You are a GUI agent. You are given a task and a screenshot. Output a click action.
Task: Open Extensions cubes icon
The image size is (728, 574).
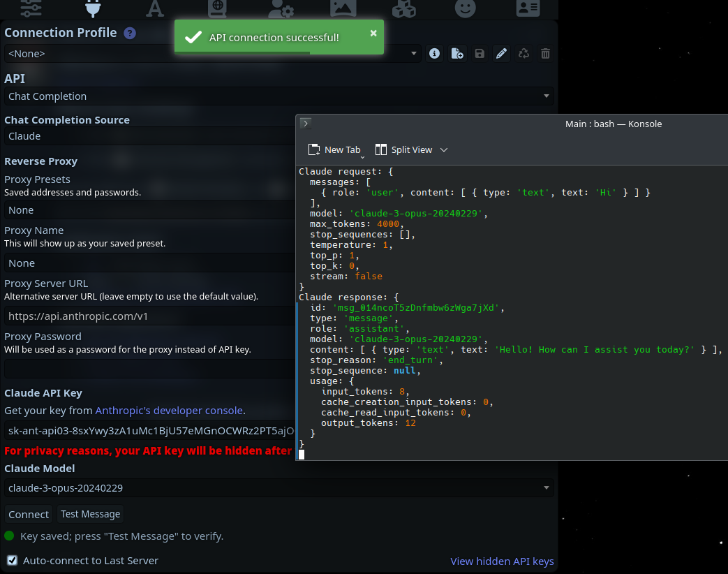(x=404, y=8)
